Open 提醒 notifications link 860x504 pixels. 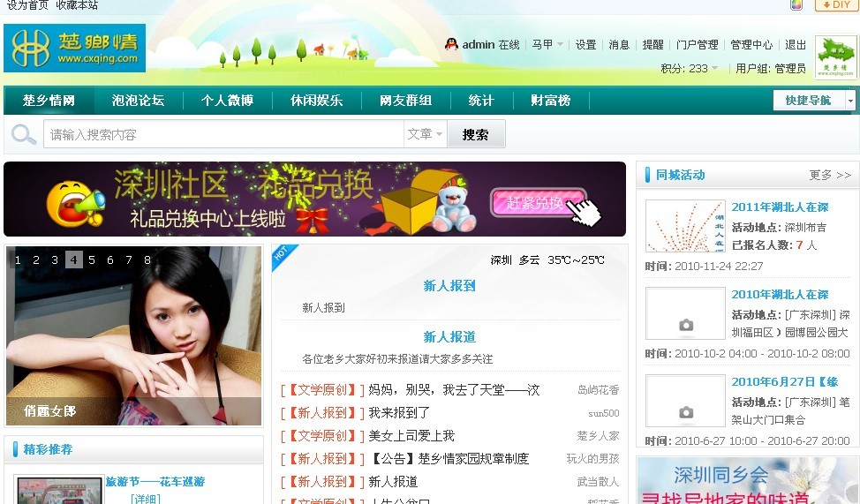(653, 44)
